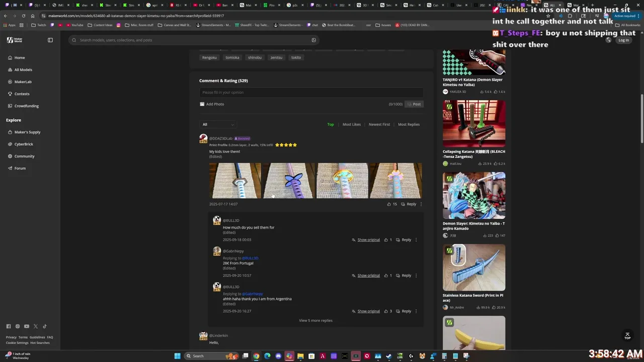This screenshot has height=362, width=644.
Task: Open Cookie Settings footer link
Action: tap(17, 343)
